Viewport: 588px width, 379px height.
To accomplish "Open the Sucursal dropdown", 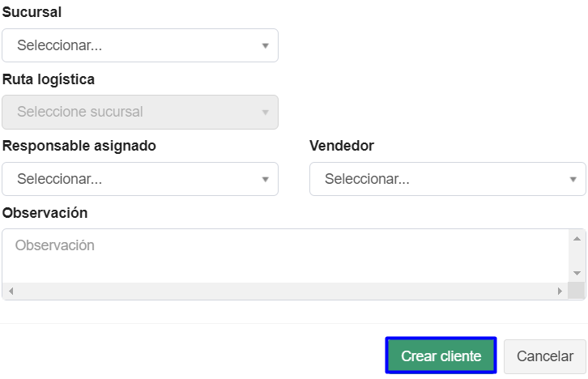I will click(x=139, y=45).
